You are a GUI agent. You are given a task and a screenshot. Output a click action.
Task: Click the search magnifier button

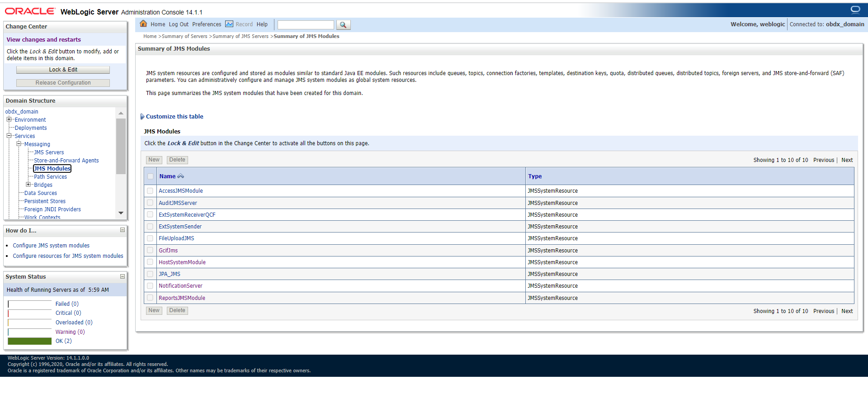click(343, 25)
